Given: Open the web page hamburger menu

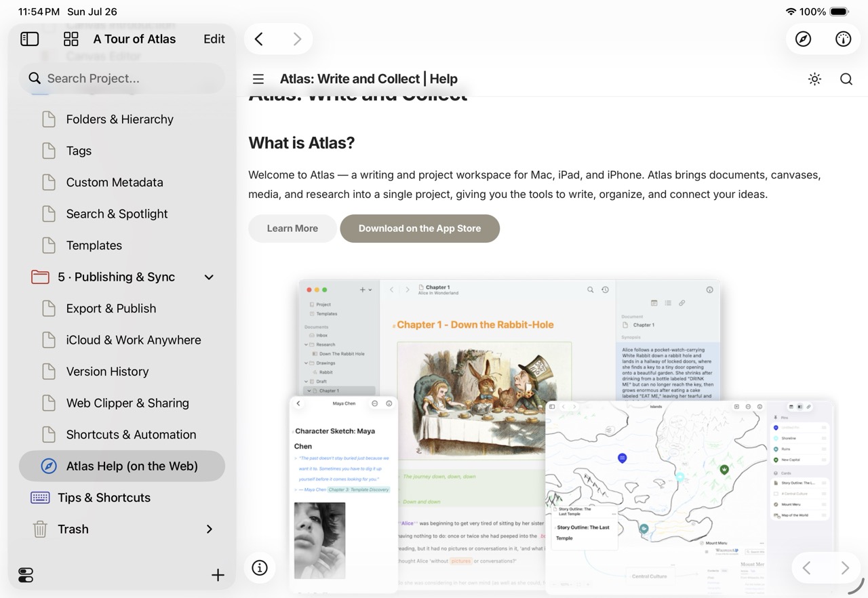Looking at the screenshot, I should coord(258,79).
